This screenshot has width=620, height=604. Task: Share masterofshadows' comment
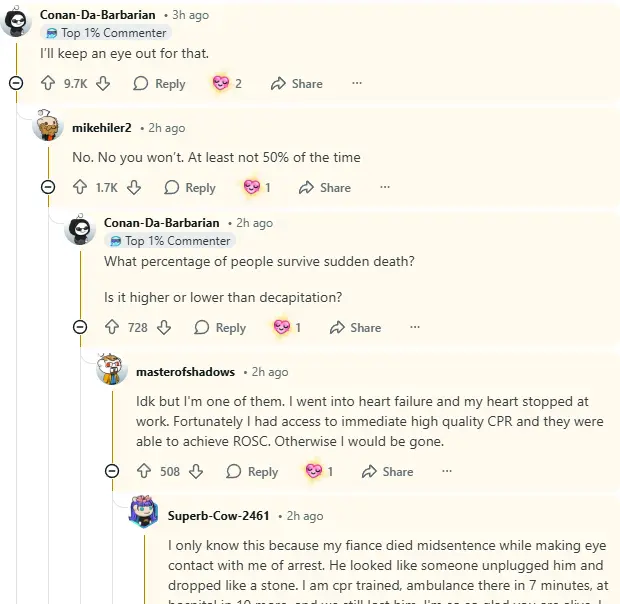387,472
